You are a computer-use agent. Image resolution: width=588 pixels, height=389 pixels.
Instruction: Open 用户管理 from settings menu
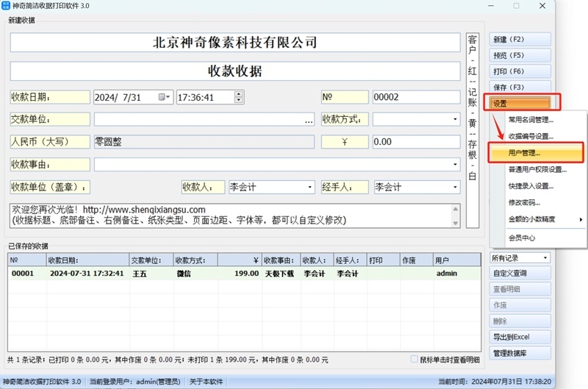click(537, 153)
